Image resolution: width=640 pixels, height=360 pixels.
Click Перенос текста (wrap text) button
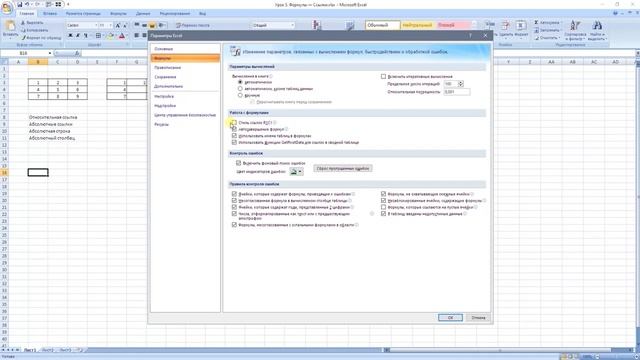pyautogui.click(x=193, y=25)
